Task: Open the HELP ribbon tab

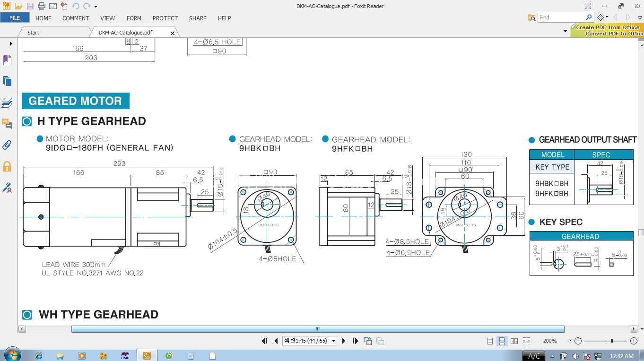Action: [x=224, y=18]
